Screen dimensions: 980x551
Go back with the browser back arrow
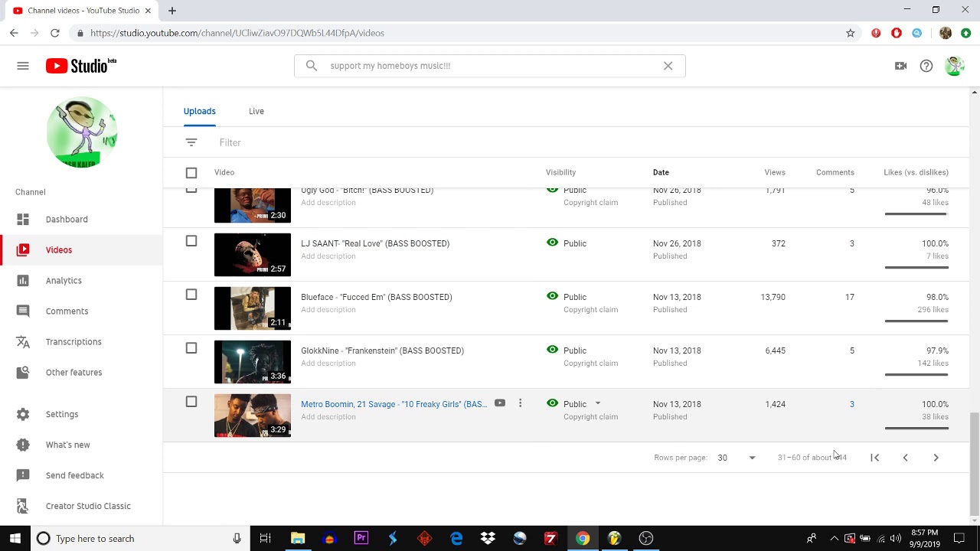[x=14, y=33]
